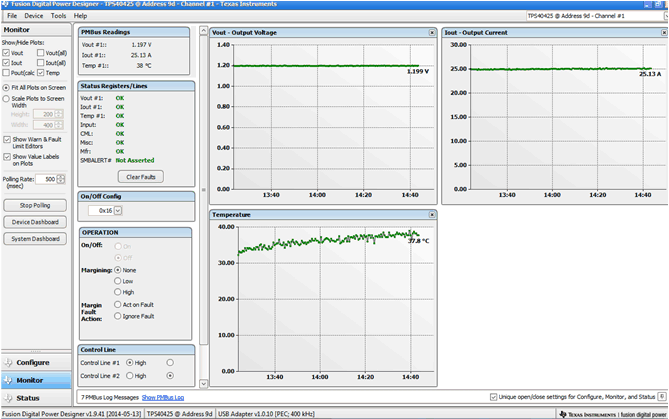The image size is (669, 419).
Task: Click the 37.8 °C label on Temperature plot
Action: (419, 241)
